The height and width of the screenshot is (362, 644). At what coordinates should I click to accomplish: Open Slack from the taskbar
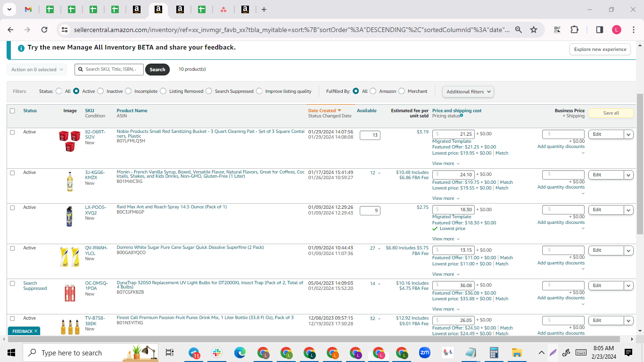click(x=217, y=353)
